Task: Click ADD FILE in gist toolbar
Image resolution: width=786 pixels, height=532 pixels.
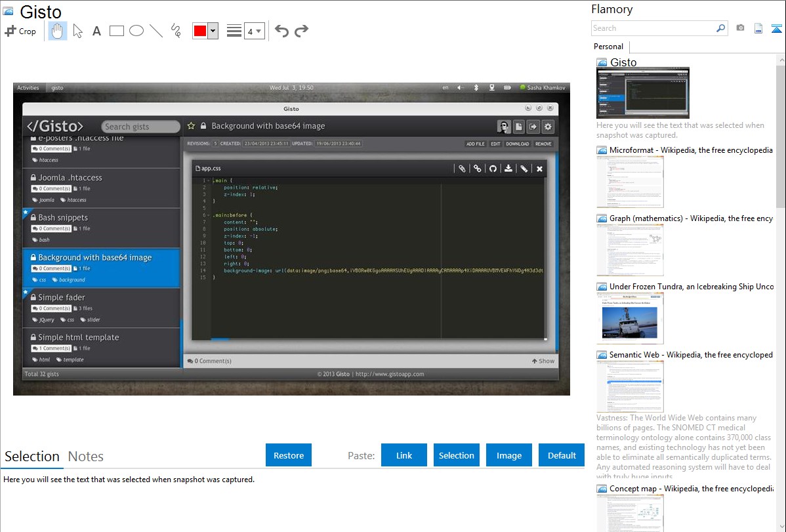Action: coord(475,144)
